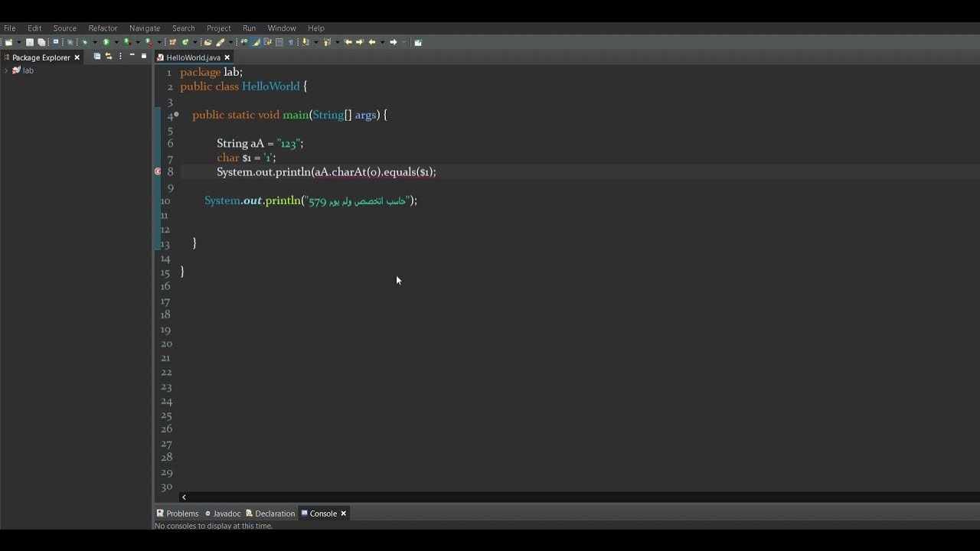This screenshot has height=551, width=980.
Task: Open the Window menu
Action: point(282,28)
